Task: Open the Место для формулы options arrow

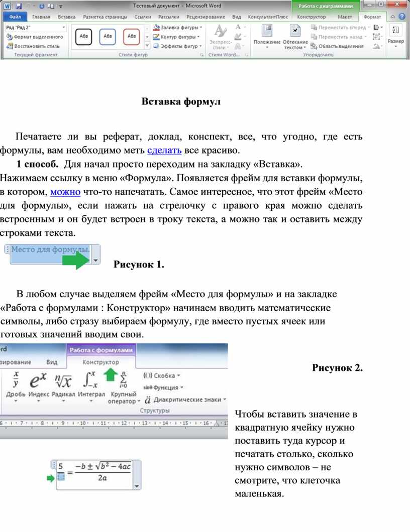Action: click(x=96, y=260)
